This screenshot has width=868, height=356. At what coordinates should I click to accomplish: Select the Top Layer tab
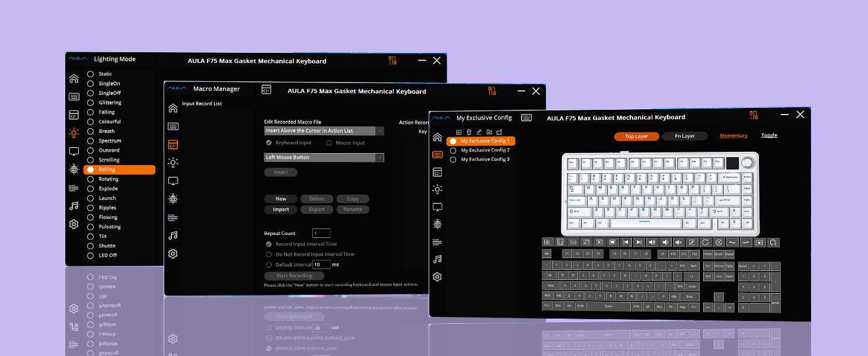click(636, 136)
